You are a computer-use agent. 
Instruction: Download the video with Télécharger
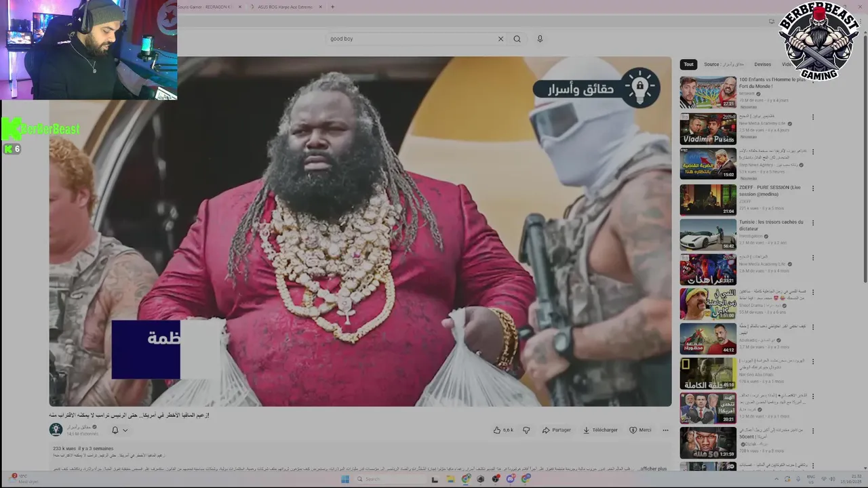[x=600, y=430]
